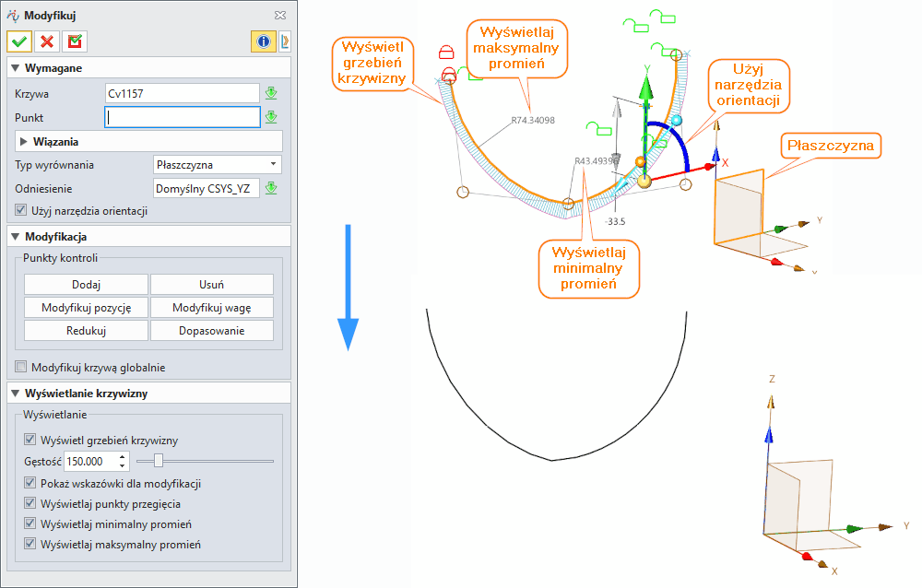Viewport: 922px width, 588px height.
Task: Cancel the command with the red X
Action: pos(47,41)
